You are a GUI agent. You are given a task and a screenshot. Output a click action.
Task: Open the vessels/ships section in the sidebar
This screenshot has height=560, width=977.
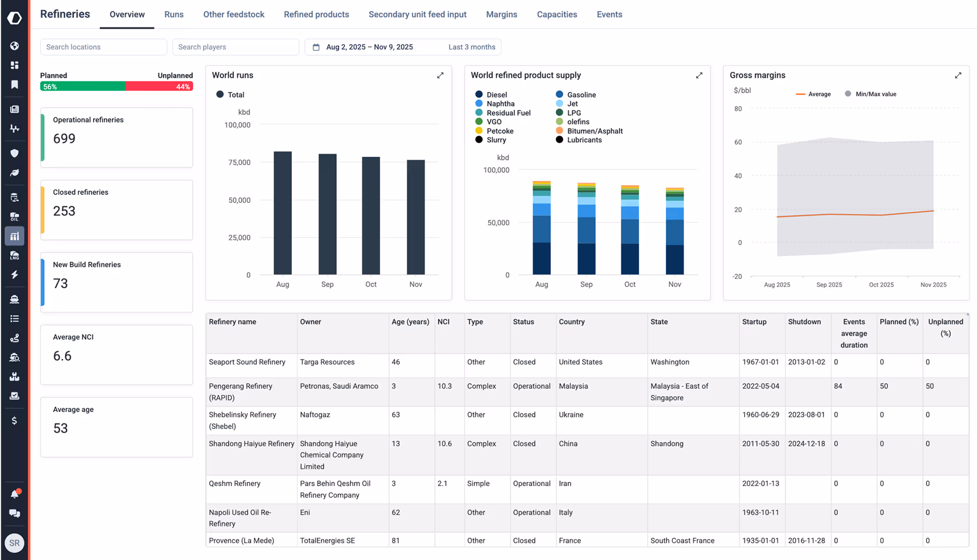(x=14, y=299)
